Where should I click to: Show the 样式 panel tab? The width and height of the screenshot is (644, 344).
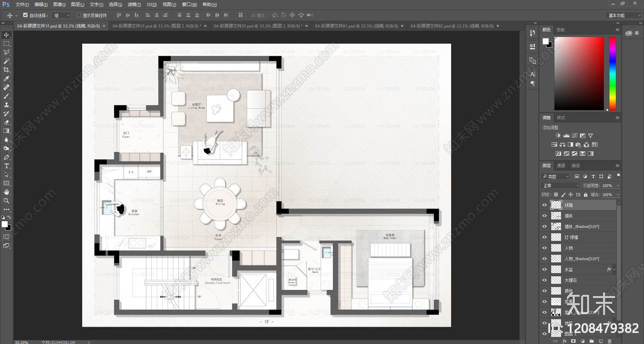click(561, 118)
